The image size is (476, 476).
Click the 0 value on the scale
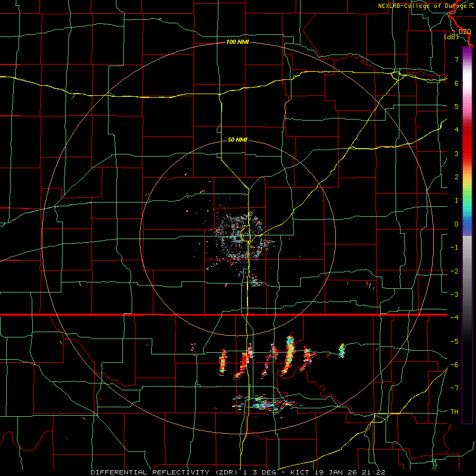tap(456, 224)
